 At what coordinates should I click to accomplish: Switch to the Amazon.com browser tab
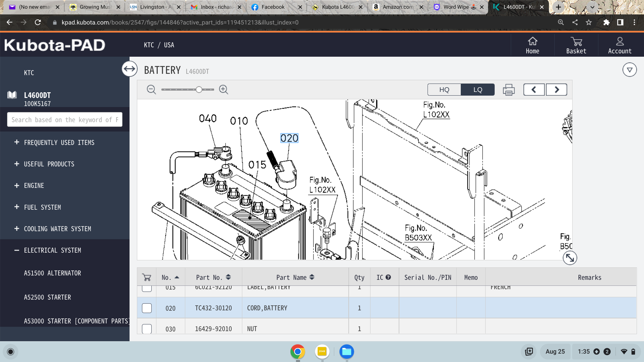398,7
